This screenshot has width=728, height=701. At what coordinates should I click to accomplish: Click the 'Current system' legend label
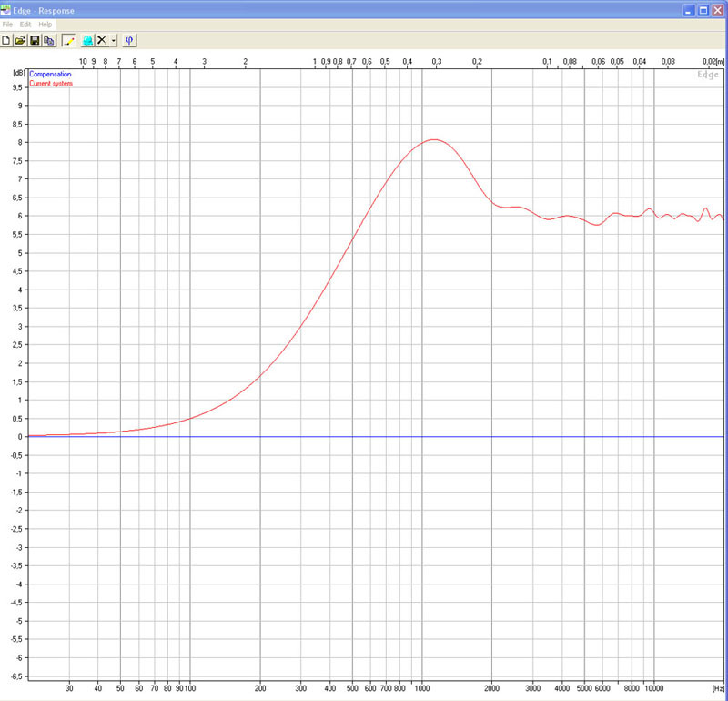click(x=51, y=84)
